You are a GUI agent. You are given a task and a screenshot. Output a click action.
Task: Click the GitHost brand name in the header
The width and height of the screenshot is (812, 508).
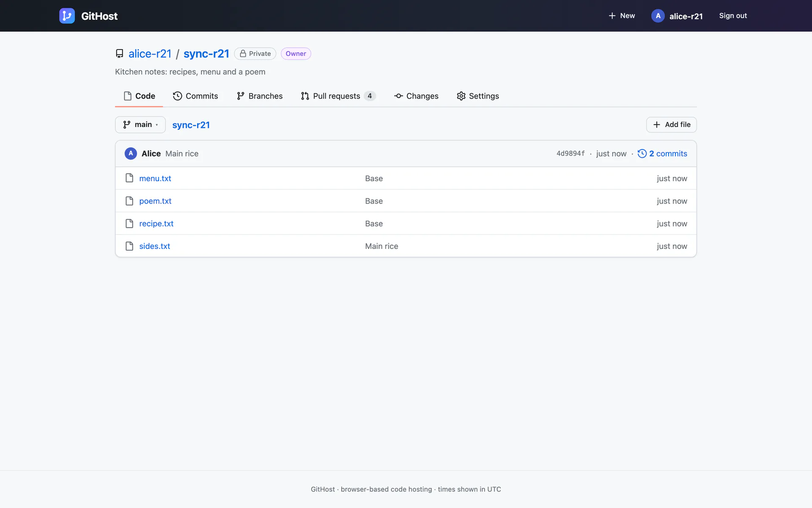coord(99,16)
